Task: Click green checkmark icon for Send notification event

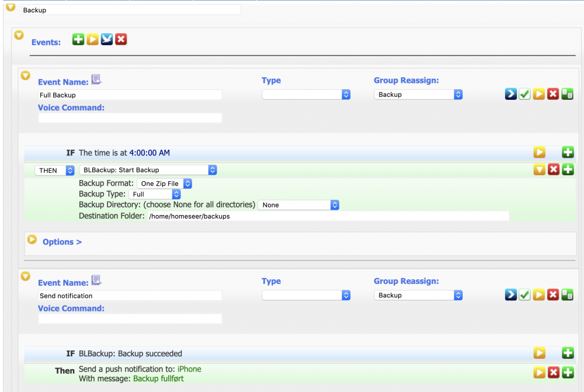Action: (x=524, y=295)
